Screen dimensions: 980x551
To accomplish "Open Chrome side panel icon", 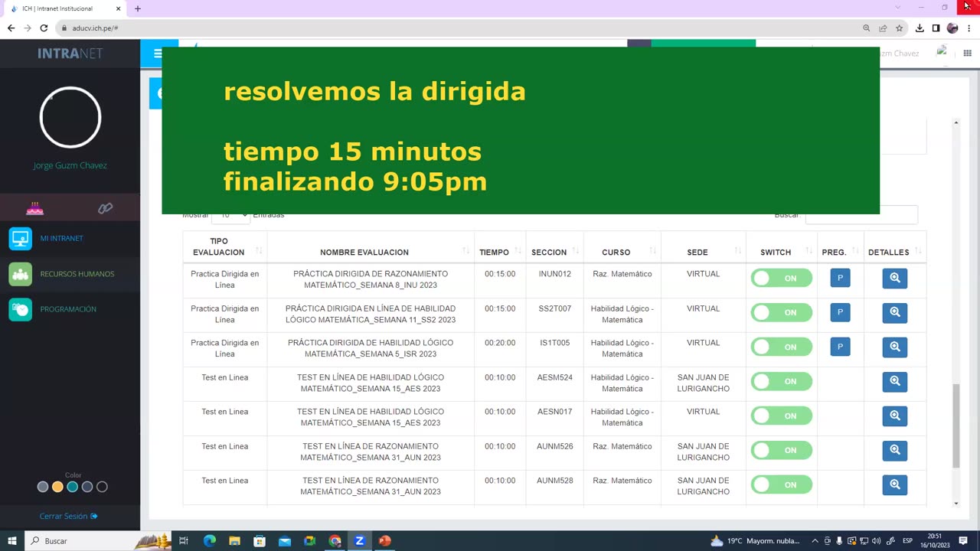I will point(936,28).
